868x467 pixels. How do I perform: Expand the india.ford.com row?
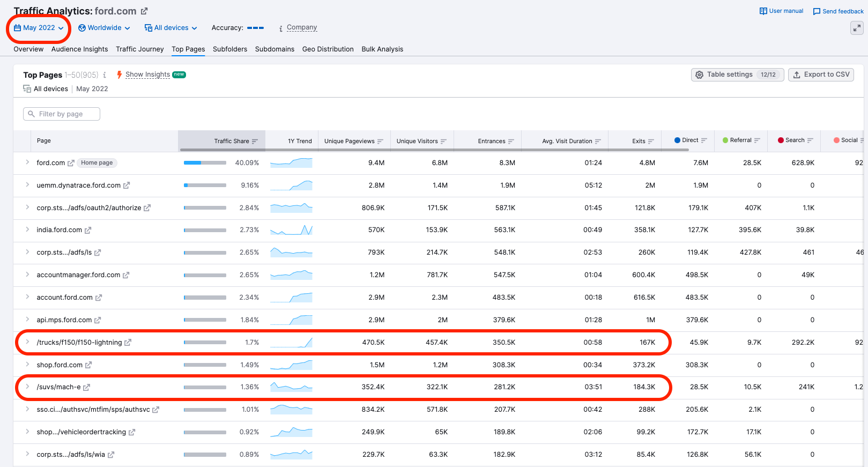tap(27, 229)
